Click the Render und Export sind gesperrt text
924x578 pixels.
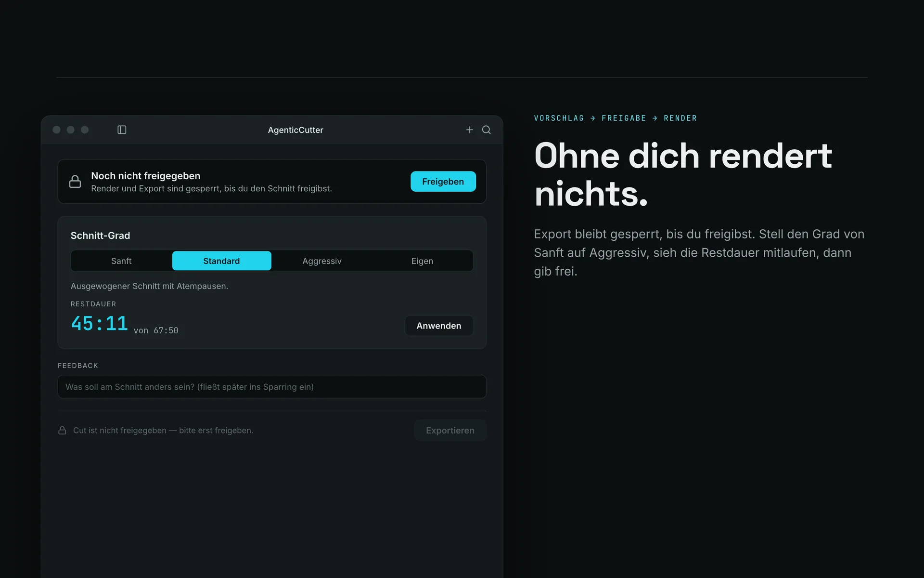(x=212, y=188)
